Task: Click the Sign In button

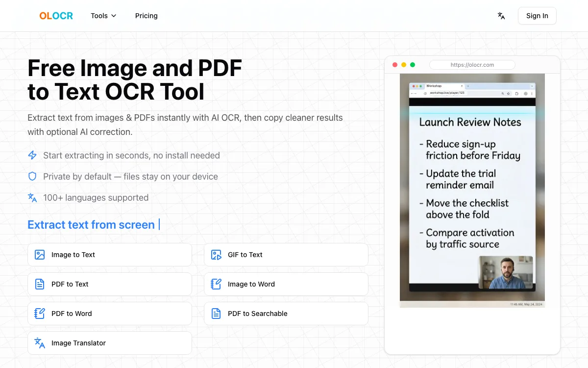Action: coord(537,16)
